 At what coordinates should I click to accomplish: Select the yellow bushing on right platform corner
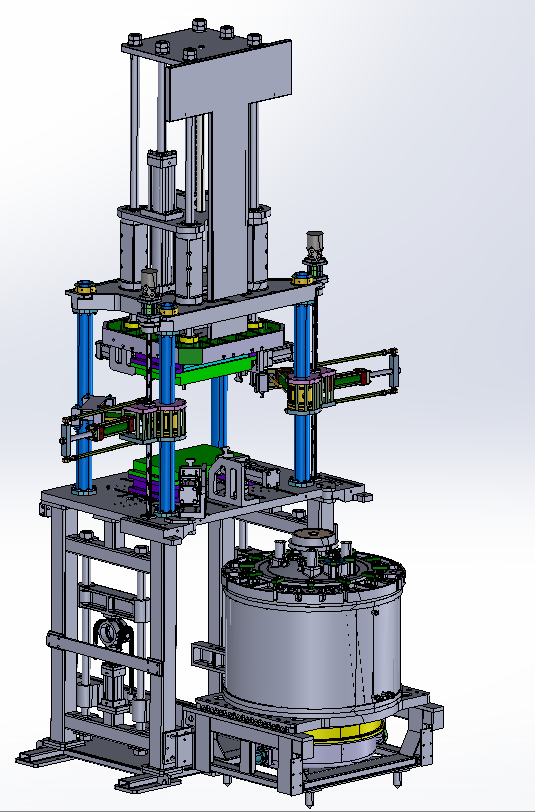click(x=302, y=279)
